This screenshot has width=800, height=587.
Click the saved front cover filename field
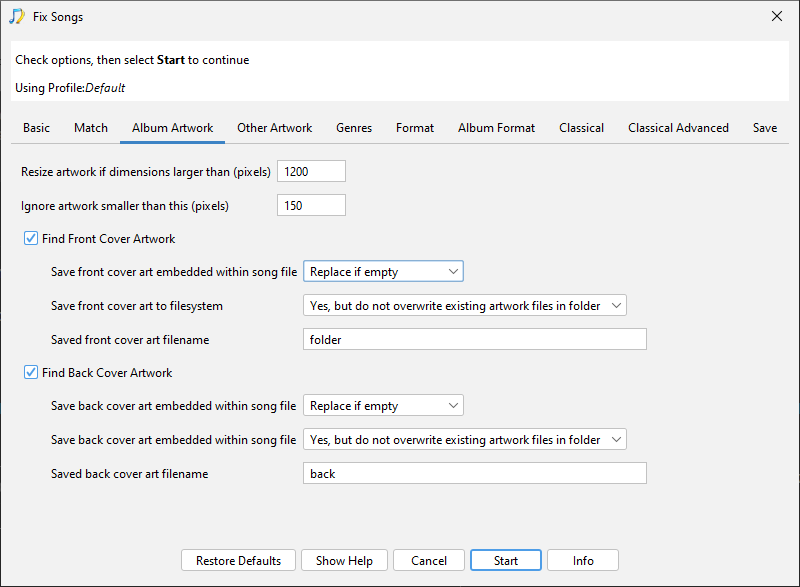coord(474,340)
